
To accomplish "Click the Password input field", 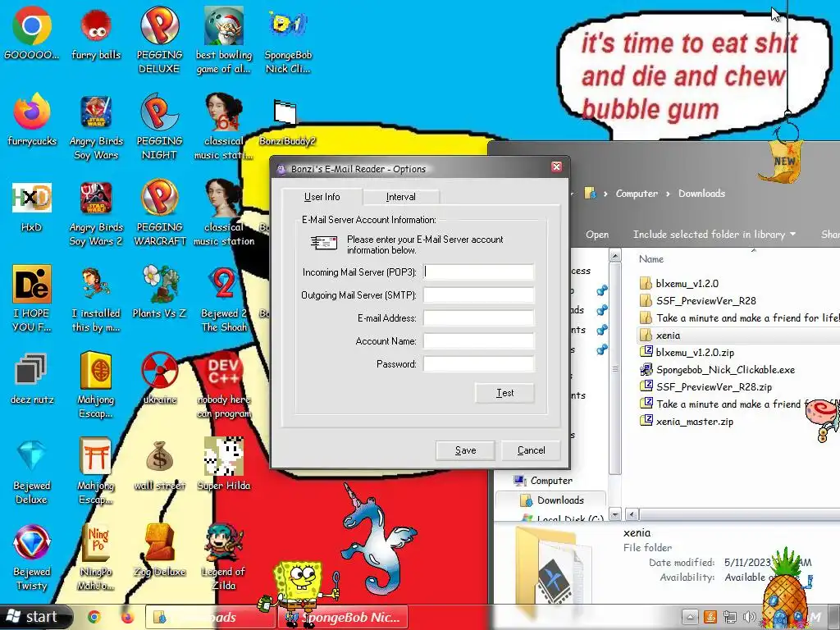I will click(479, 364).
